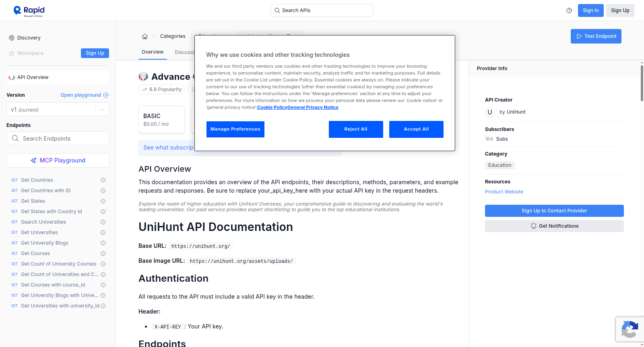Viewport: 644px width, 347px height.
Task: Open Get Count of University Courses endpoint
Action: coord(59,264)
